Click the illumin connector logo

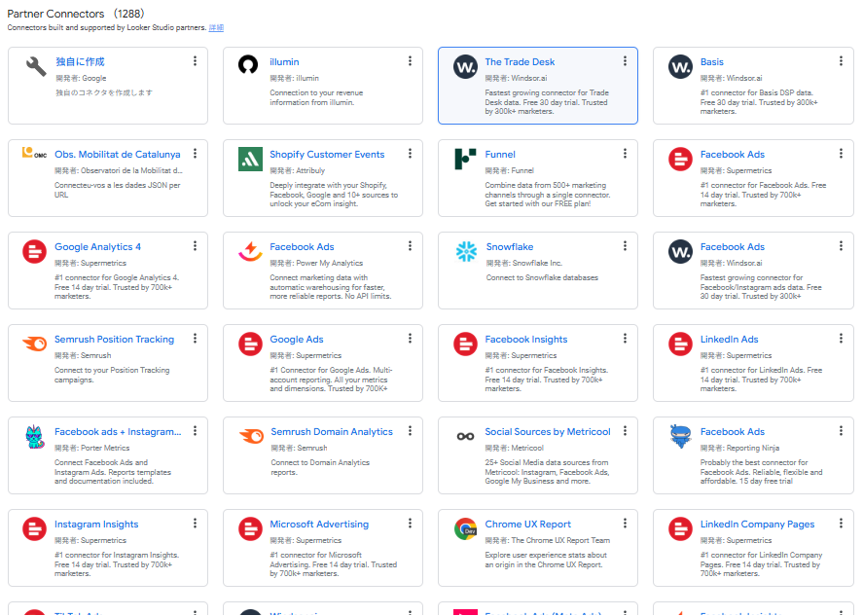(x=248, y=64)
